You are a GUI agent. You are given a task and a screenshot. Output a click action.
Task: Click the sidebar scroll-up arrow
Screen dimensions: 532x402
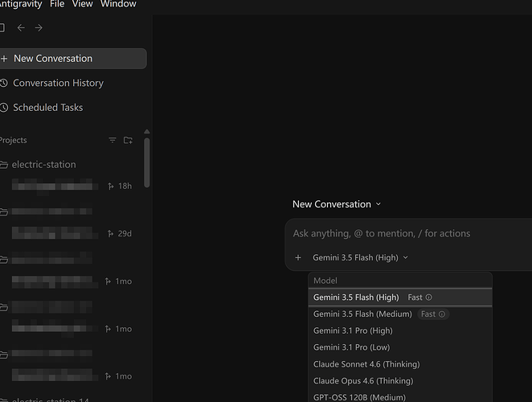point(147,131)
